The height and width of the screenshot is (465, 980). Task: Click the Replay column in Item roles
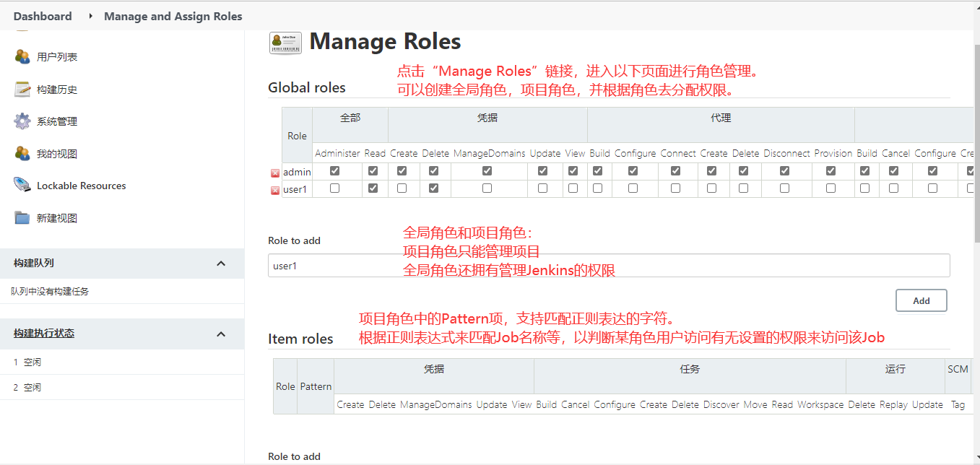893,405
